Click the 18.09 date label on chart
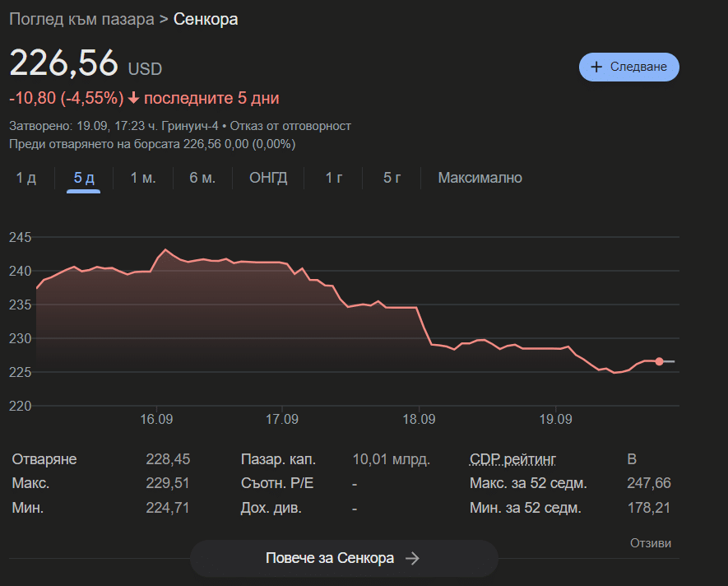The height and width of the screenshot is (586, 728). click(x=419, y=419)
